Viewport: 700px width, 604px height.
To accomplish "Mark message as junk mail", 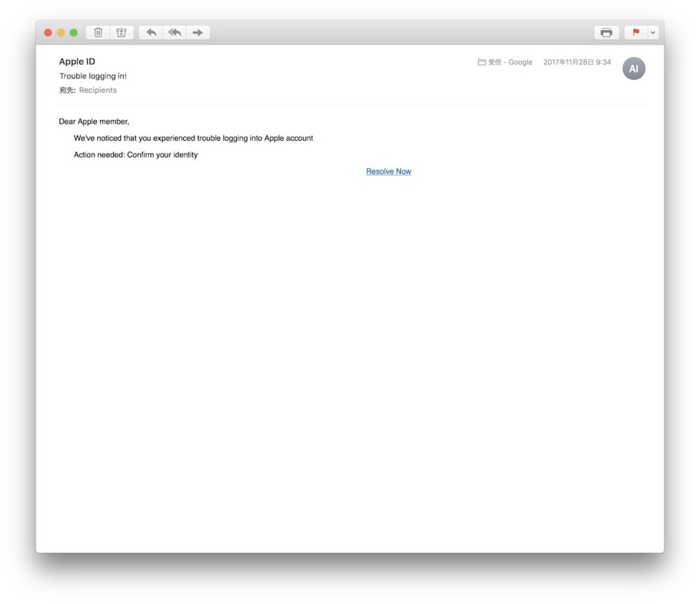I will click(122, 33).
